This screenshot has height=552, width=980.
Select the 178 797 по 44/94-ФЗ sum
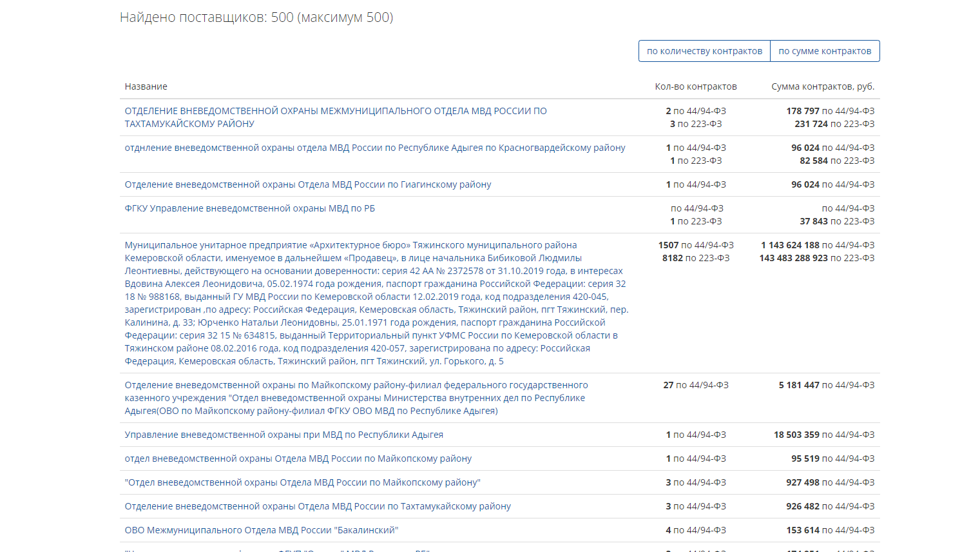(x=831, y=111)
